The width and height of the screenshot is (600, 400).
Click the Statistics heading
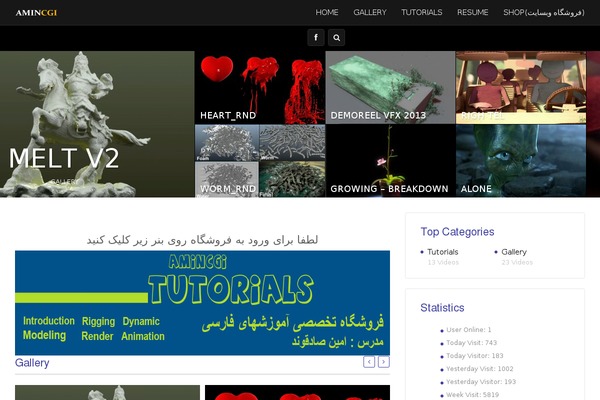point(442,308)
